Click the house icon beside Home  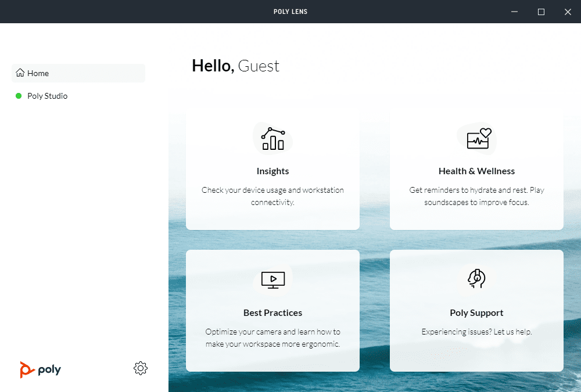20,73
